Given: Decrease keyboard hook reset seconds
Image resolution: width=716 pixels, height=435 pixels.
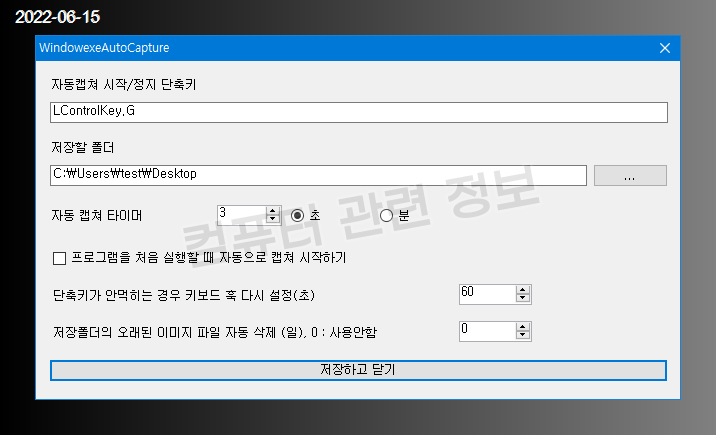Looking at the screenshot, I should (x=523, y=298).
